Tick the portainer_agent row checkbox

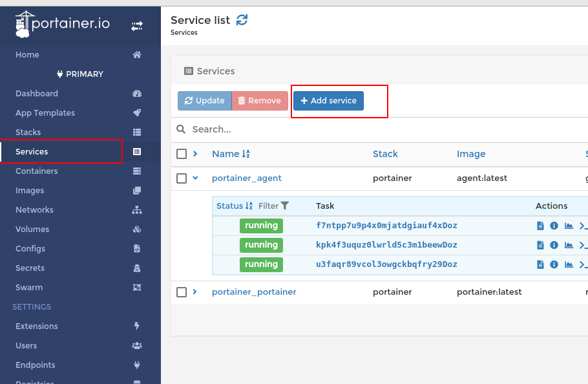pyautogui.click(x=182, y=178)
